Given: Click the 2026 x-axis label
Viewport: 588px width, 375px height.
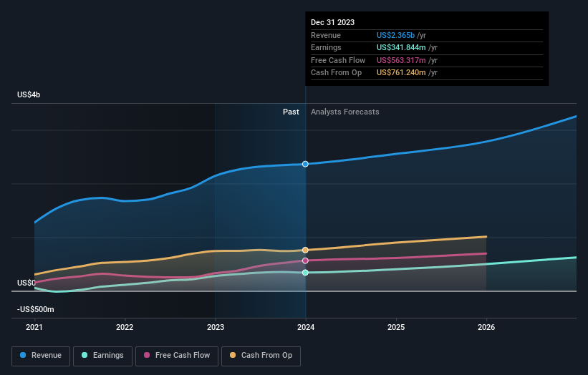Looking at the screenshot, I should 486,328.
